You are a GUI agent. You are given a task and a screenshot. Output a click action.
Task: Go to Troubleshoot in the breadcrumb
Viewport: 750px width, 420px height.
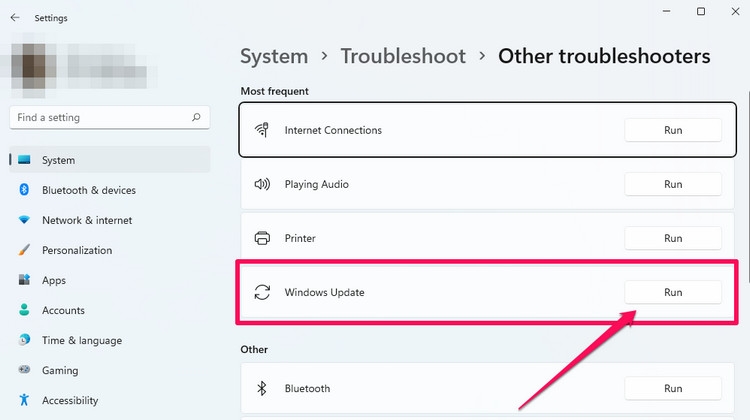click(x=403, y=56)
